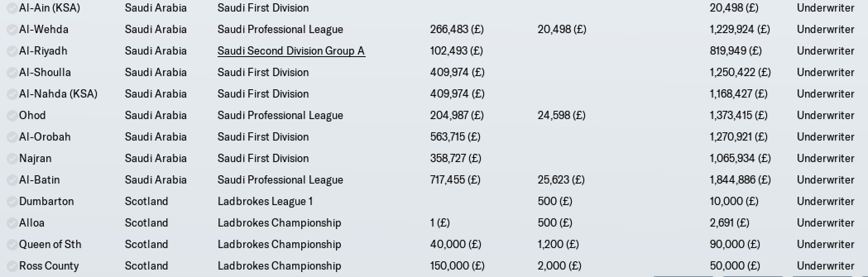Tick the checkmark icon beside Ohod

12,116
